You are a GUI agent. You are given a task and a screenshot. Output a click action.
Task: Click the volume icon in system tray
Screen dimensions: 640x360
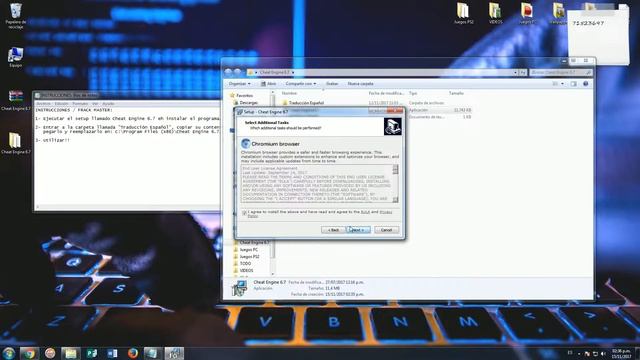pos(603,353)
